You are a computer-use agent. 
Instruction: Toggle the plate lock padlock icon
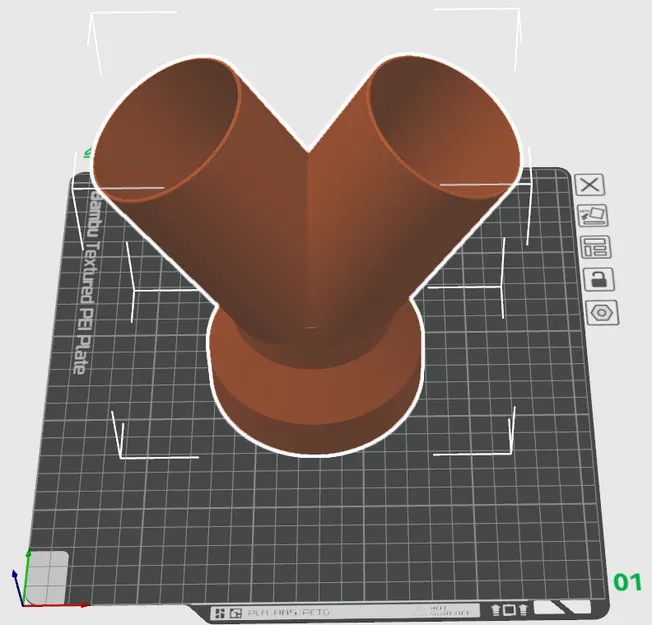(x=599, y=279)
